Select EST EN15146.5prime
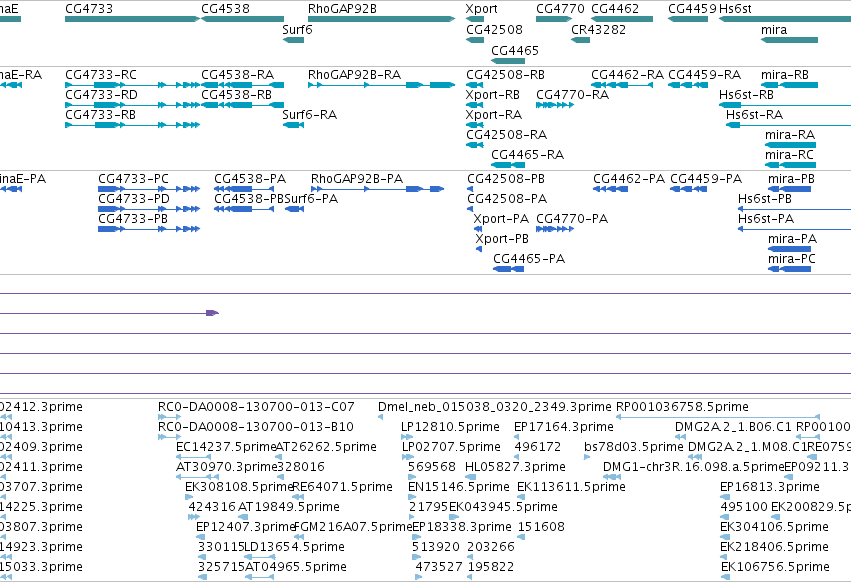 [x=459, y=487]
